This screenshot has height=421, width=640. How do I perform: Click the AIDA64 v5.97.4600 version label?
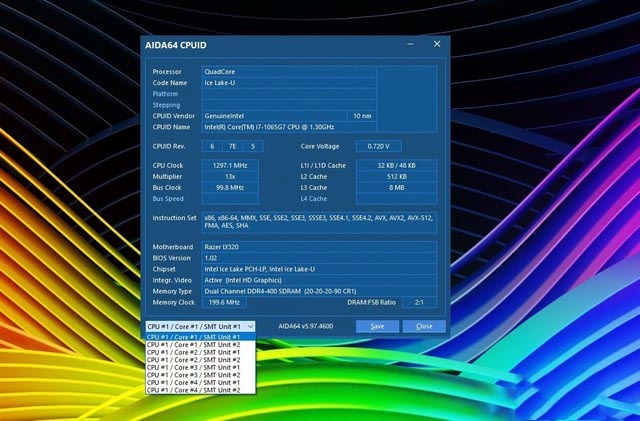point(305,326)
